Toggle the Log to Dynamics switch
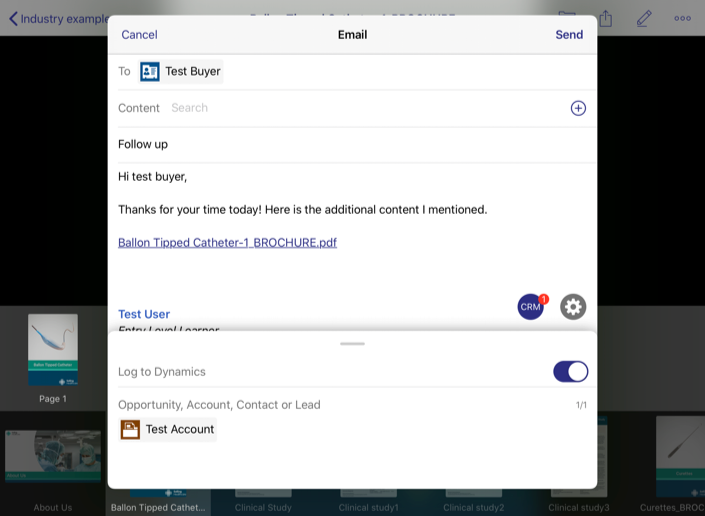This screenshot has width=705, height=516. (570, 372)
